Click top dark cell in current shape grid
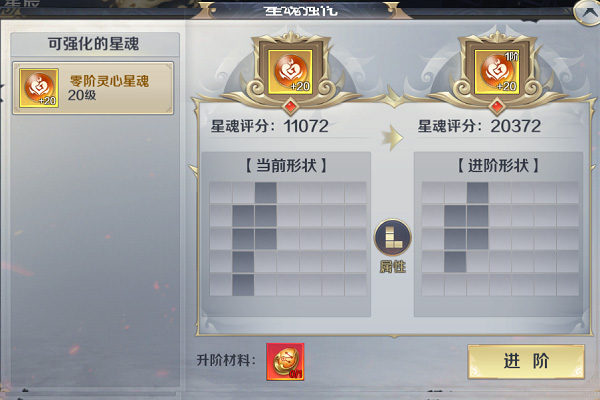 pos(266,193)
